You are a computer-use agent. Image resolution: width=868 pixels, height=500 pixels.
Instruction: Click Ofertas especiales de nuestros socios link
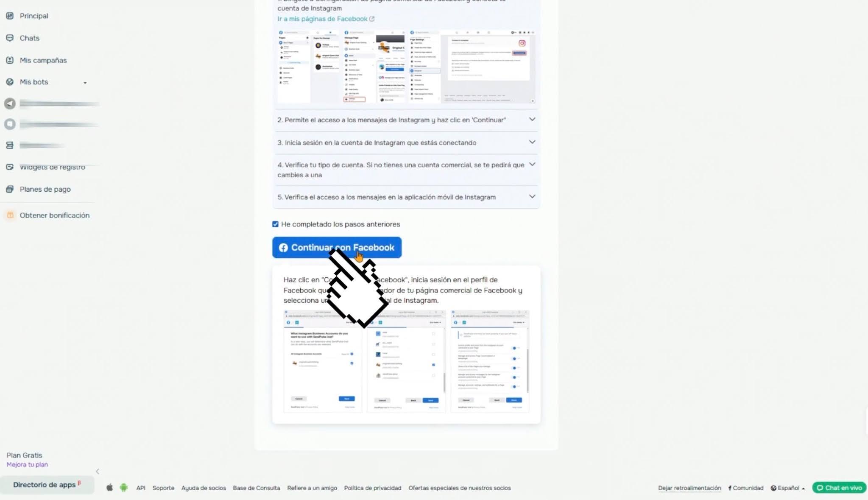click(x=460, y=488)
